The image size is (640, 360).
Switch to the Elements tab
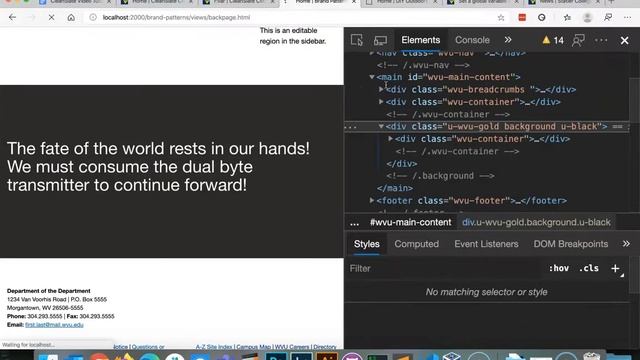click(x=420, y=40)
